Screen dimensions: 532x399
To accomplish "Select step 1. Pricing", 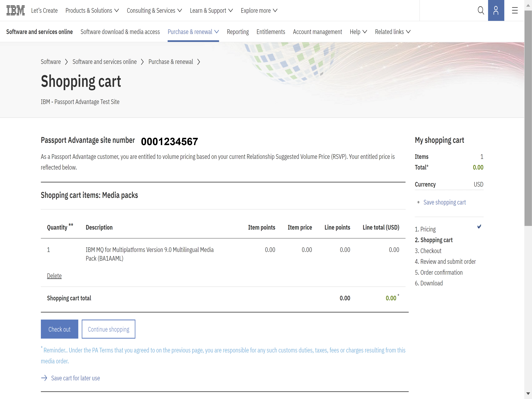I will pyautogui.click(x=425, y=229).
